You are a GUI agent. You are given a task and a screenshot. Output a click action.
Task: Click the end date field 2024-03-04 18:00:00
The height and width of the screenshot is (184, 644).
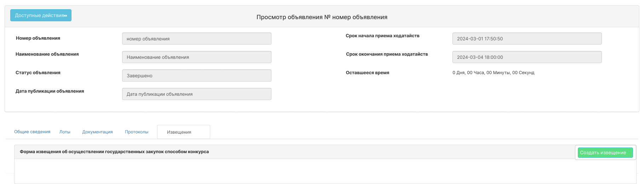point(527,57)
